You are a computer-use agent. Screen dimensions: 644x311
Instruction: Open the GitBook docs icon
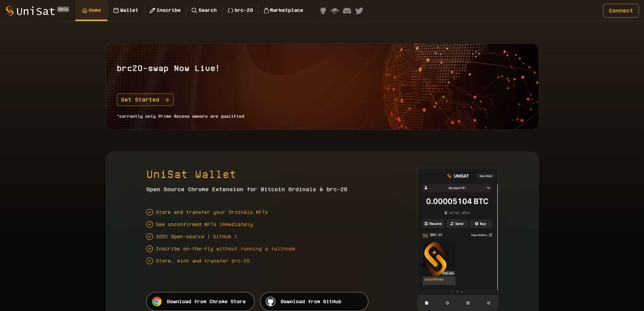coord(335,11)
